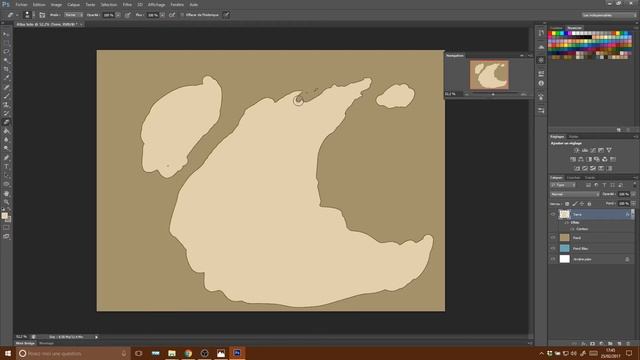640x360 pixels.
Task: Select the Crop tool
Action: pyautogui.click(x=6, y=69)
